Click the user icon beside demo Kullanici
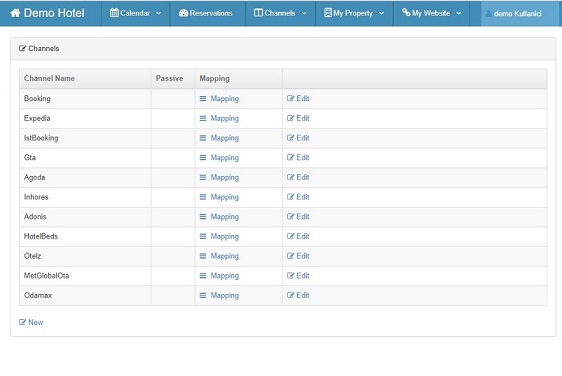The image size is (562, 376). (x=489, y=14)
